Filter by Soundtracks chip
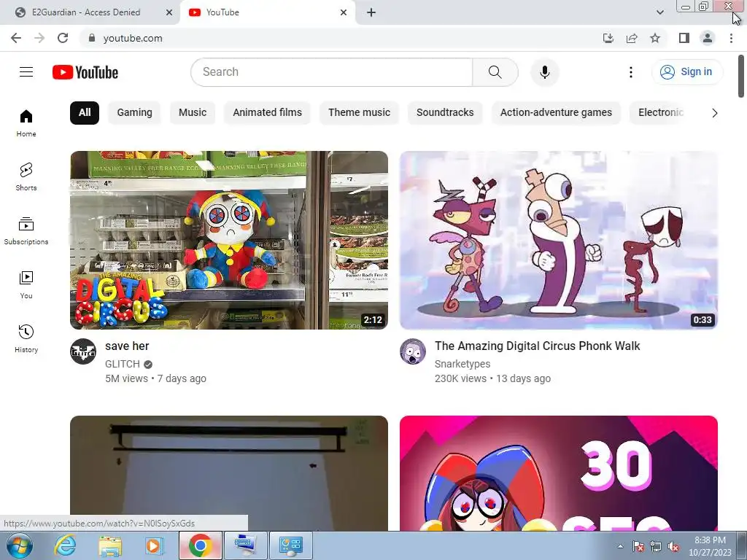The width and height of the screenshot is (747, 560). pos(445,113)
